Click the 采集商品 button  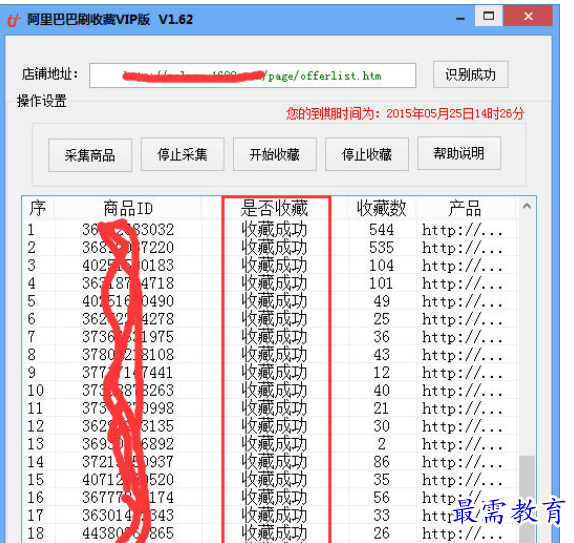tap(90, 155)
